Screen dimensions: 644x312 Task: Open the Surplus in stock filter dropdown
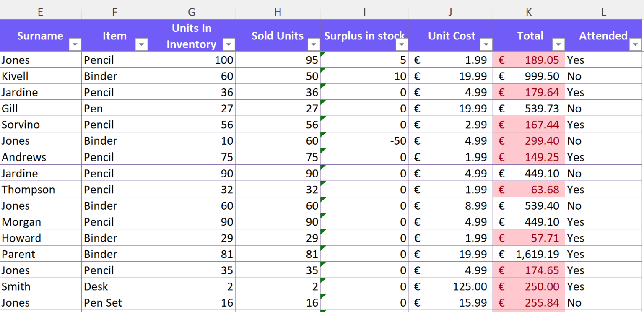pos(402,44)
